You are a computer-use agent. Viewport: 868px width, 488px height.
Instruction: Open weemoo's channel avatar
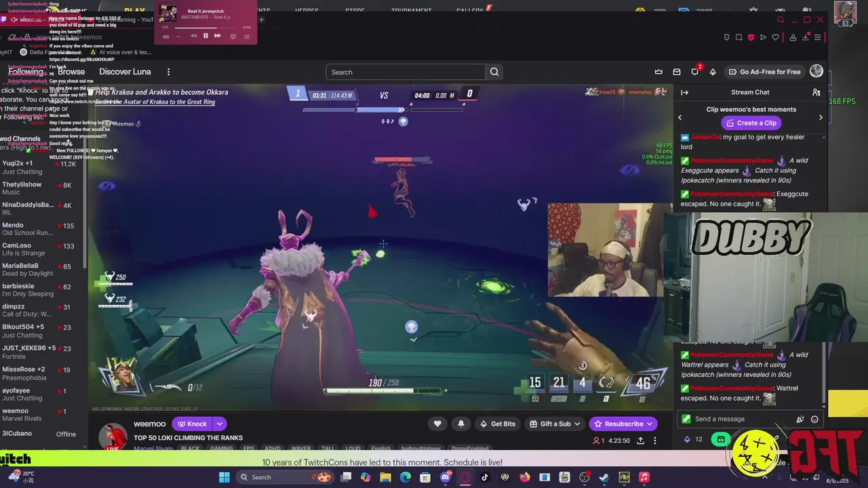tap(113, 437)
